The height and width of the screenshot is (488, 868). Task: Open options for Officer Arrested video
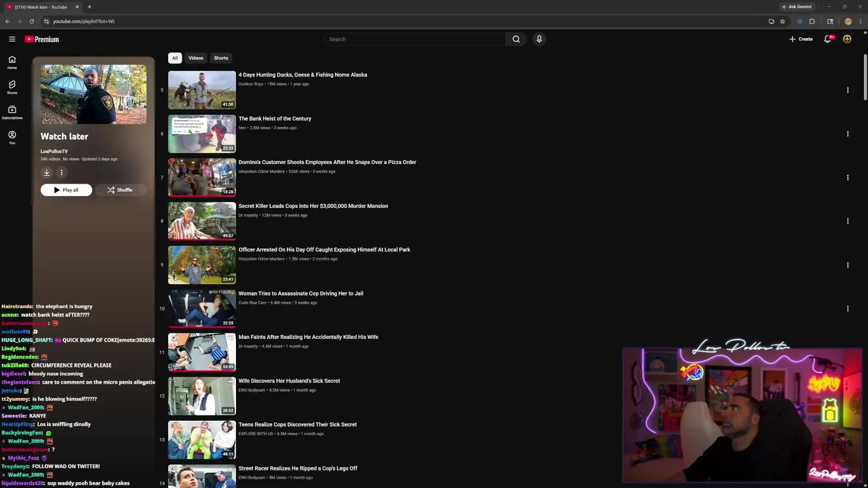[x=848, y=265]
